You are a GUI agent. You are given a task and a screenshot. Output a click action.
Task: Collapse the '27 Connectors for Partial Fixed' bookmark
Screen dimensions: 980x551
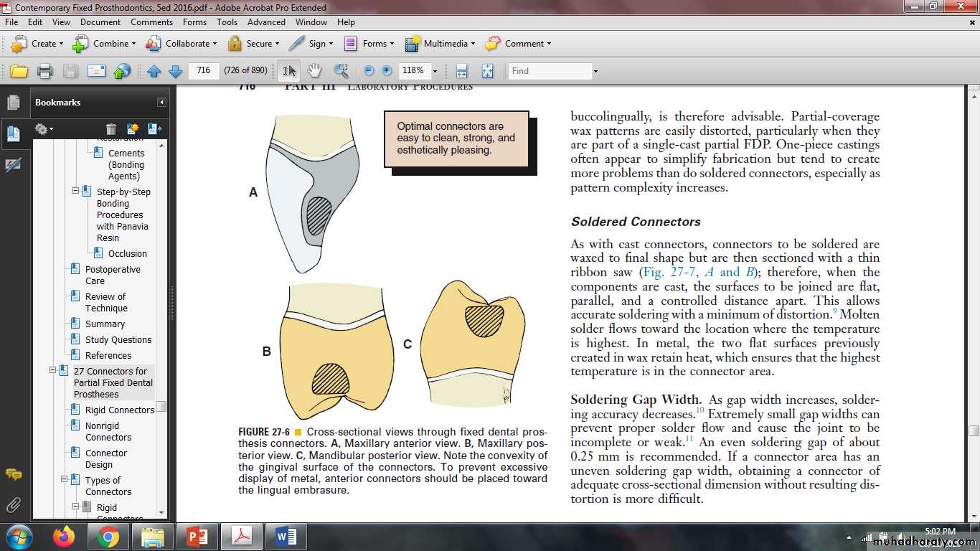tap(52, 371)
